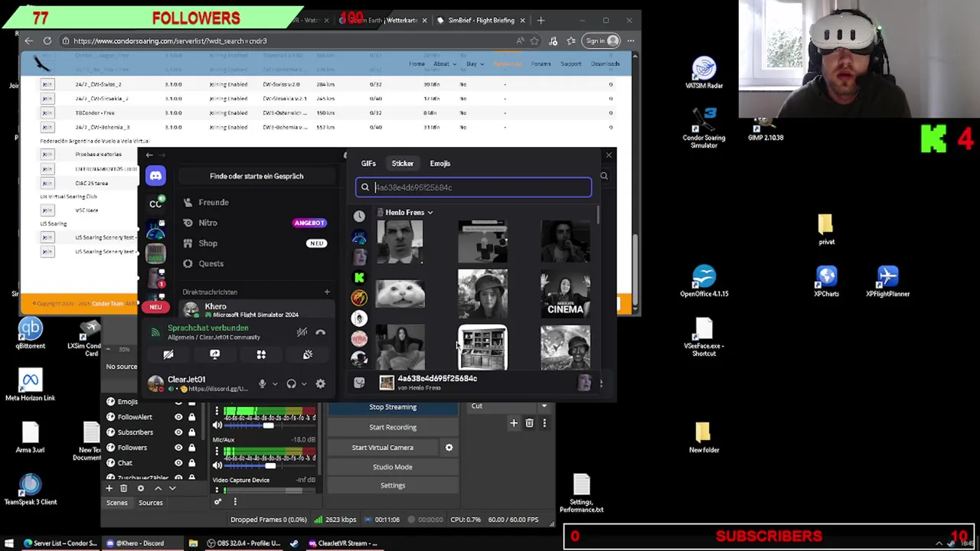Screen dimensions: 980x551
Task: Unlock the Chat source
Action: 191,463
